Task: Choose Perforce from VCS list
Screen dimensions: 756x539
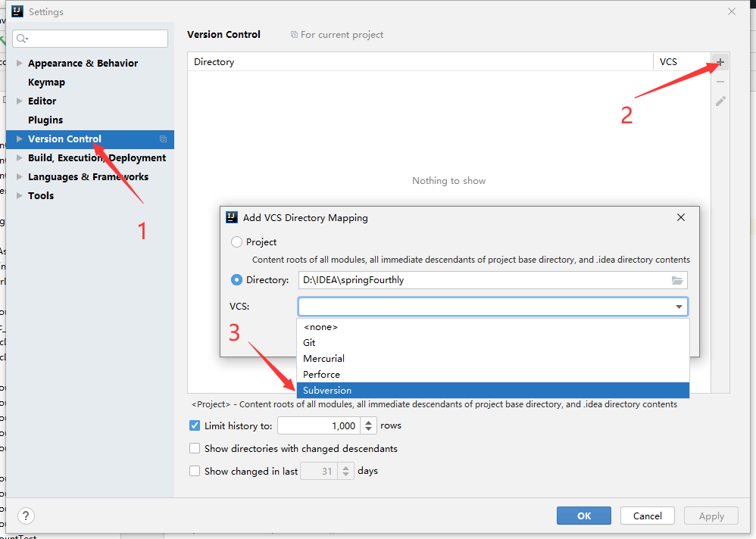Action: [492, 375]
